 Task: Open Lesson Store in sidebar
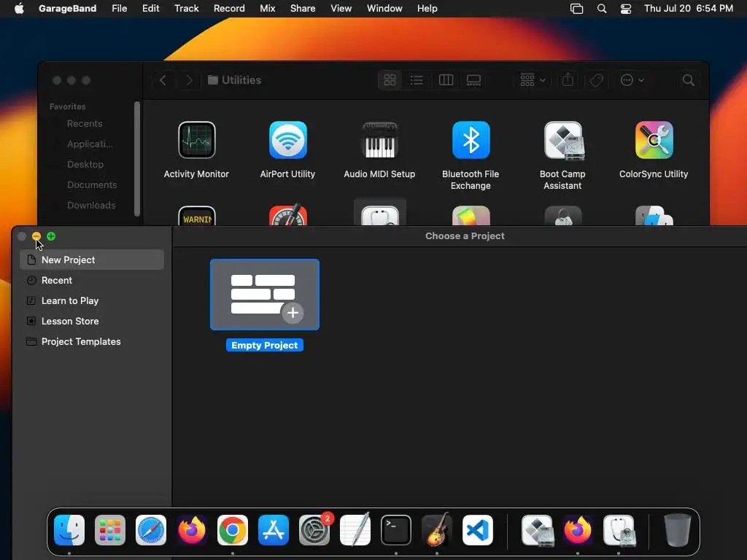(x=92, y=321)
